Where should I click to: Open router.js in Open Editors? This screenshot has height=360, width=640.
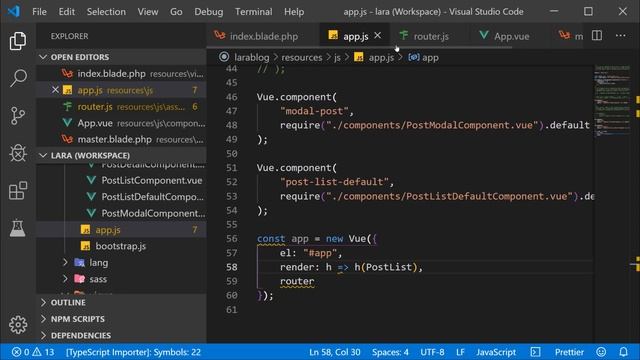coord(121,107)
